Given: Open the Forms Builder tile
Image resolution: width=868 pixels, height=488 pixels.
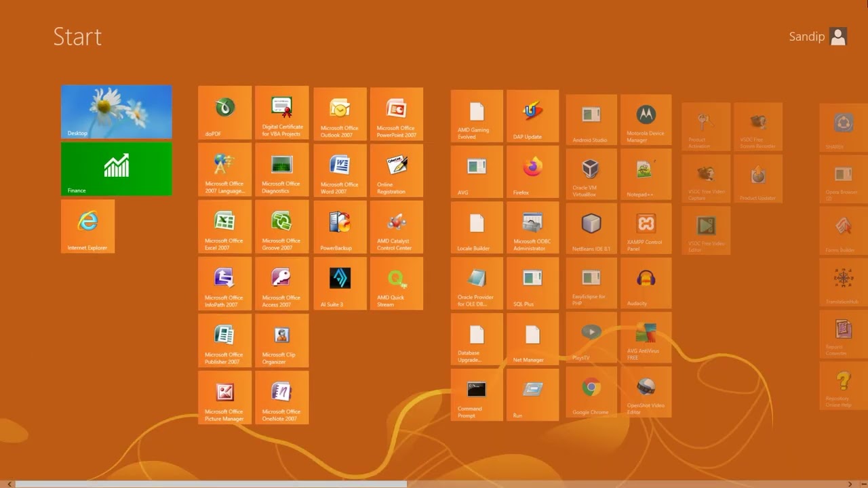Looking at the screenshot, I should 844,230.
